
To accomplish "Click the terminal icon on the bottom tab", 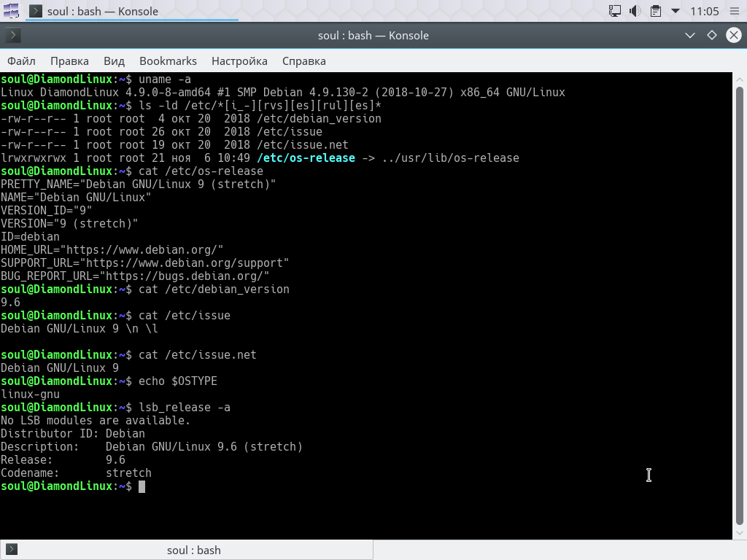I will click(x=12, y=550).
